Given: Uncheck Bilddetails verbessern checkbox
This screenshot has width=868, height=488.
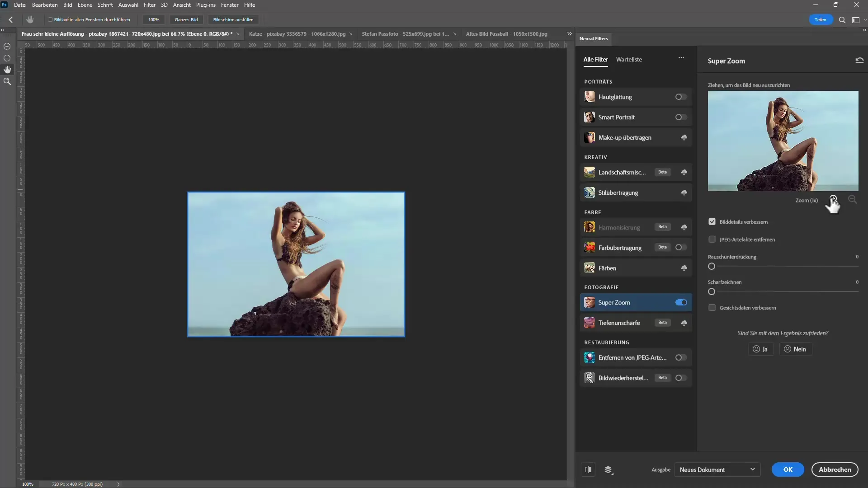Looking at the screenshot, I should [x=712, y=222].
